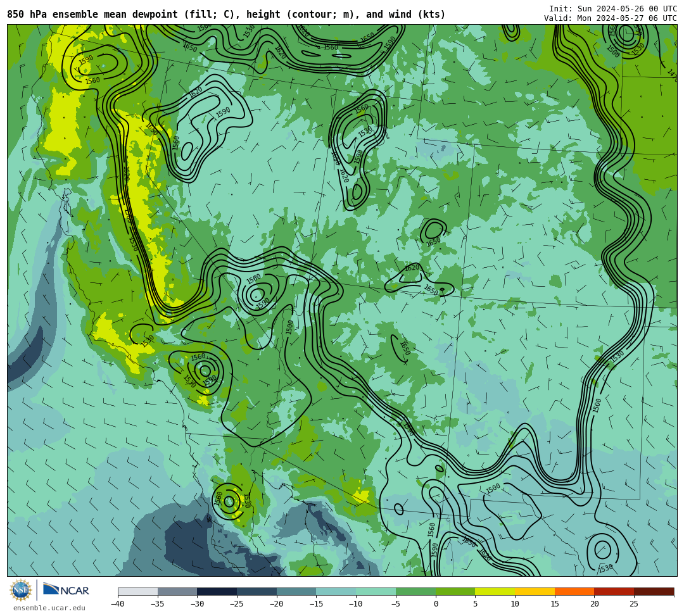The image size is (684, 616).
Task: Click the dark brown above-25 swatch
Action: (654, 591)
